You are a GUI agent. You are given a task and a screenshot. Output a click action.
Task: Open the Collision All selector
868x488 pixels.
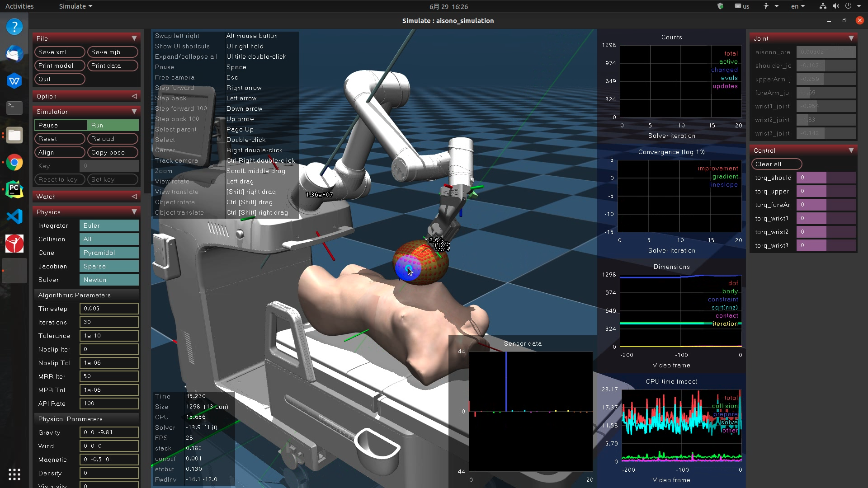[109, 239]
